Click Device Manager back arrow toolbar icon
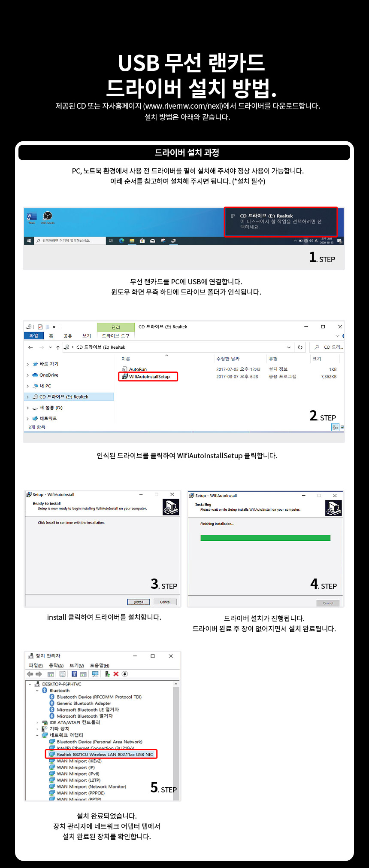 pos(30,674)
